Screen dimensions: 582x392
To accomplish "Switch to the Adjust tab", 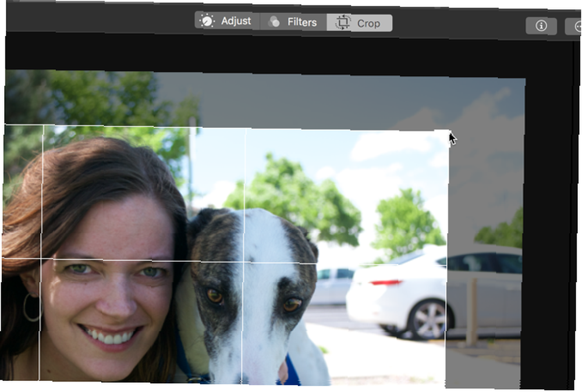I will click(227, 21).
